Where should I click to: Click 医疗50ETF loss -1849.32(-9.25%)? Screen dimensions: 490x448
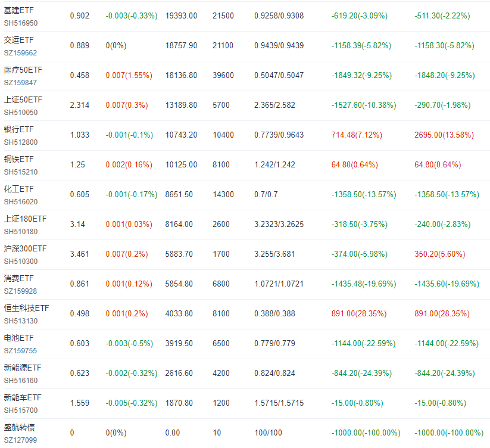tap(361, 75)
